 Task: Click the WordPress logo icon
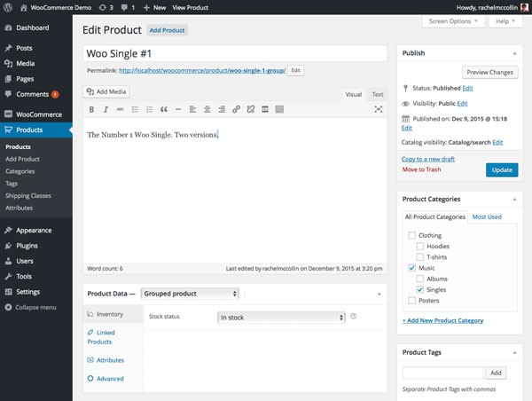click(8, 7)
